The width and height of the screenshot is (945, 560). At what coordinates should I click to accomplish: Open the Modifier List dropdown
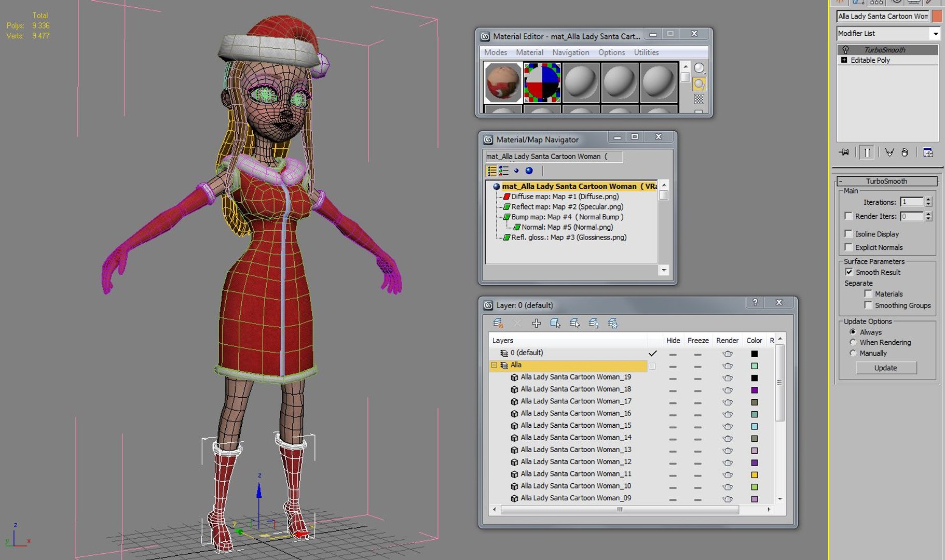[935, 34]
